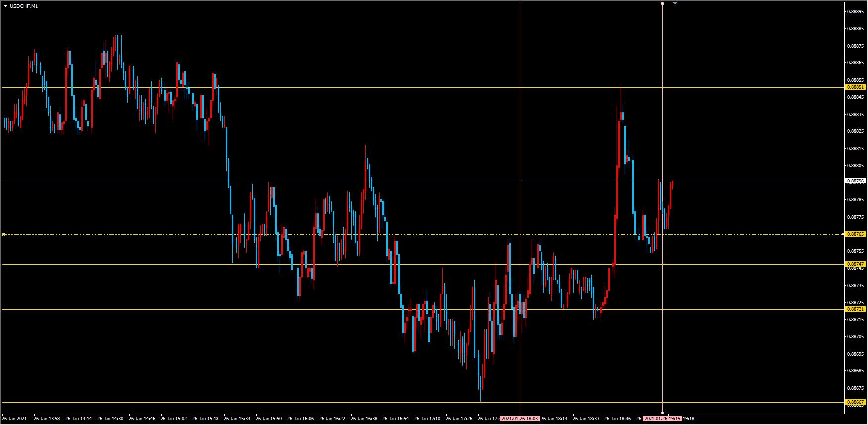
Task: Click the pink 2021.01.26 18:03 date label
Action: tap(519, 419)
